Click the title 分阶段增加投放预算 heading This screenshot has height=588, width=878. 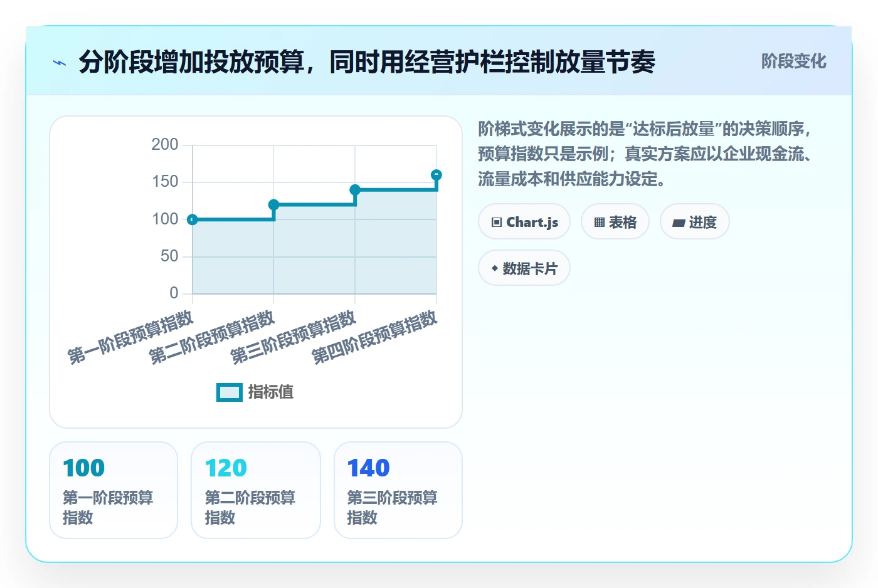click(367, 62)
